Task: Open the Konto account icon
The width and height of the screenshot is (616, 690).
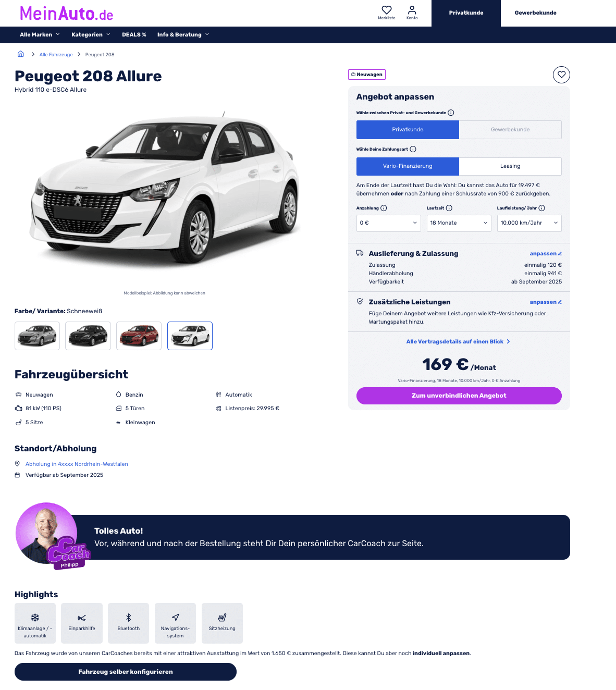Action: point(412,10)
